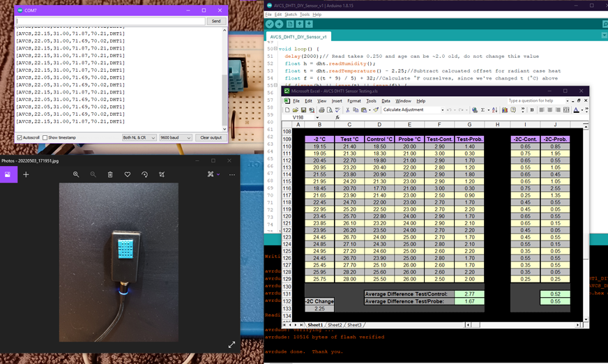Open the Both NL & CR dropdown
This screenshot has width=608, height=364.
click(139, 138)
